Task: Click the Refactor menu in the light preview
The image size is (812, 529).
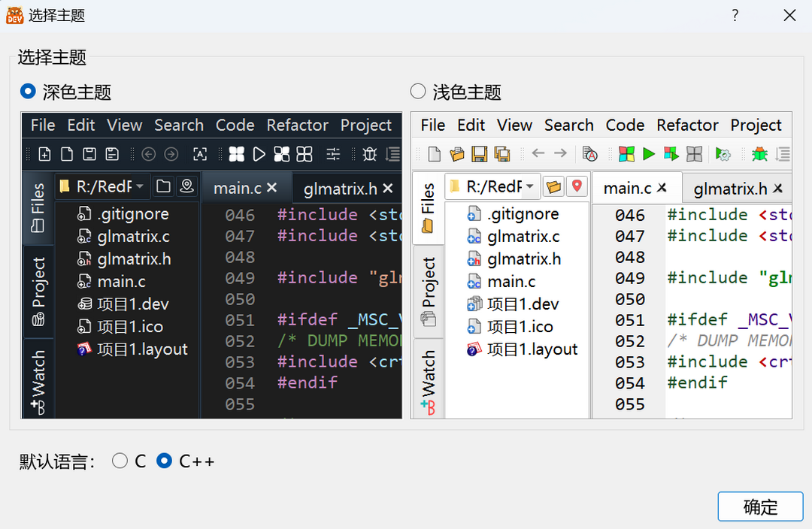Action: pyautogui.click(x=686, y=125)
